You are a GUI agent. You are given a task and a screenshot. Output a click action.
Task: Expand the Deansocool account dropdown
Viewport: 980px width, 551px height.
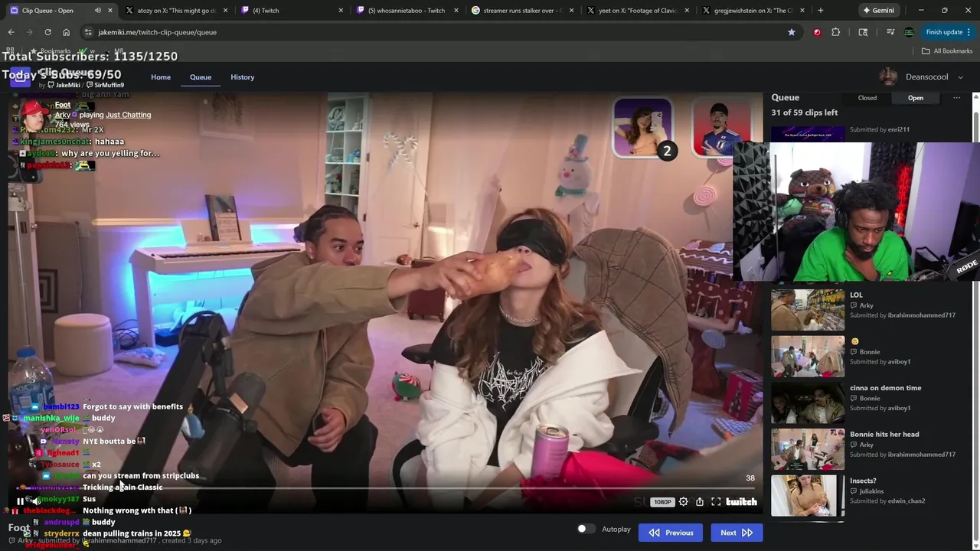(960, 77)
